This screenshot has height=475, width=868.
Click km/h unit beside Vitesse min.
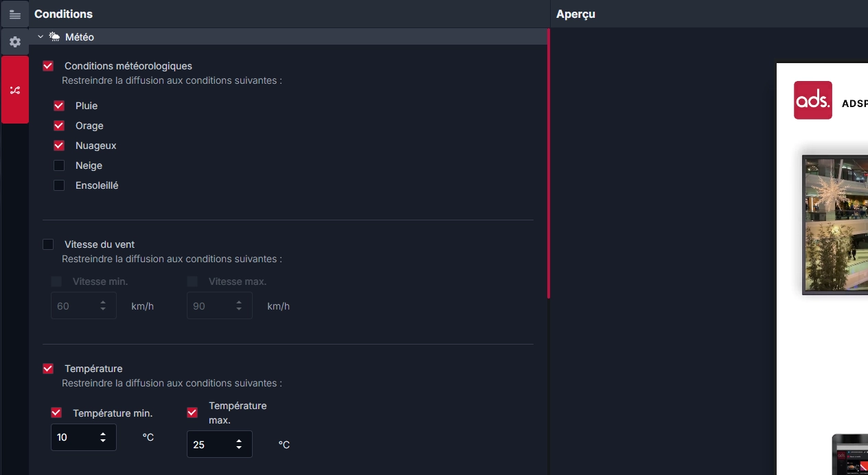point(143,306)
